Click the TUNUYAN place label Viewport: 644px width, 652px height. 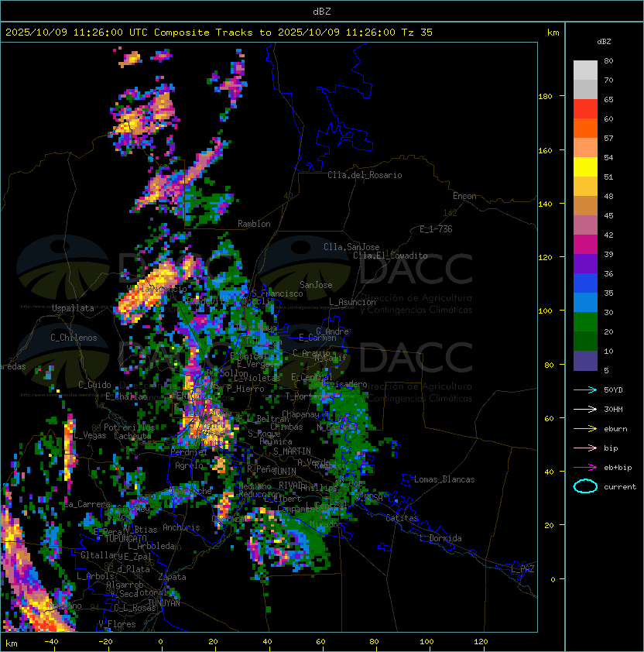164,602
